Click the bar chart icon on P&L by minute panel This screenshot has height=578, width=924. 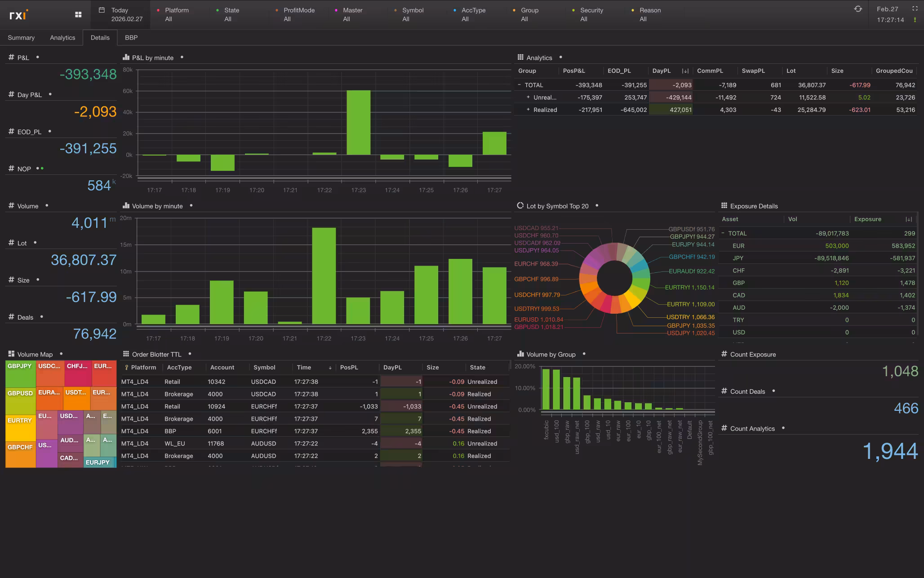(125, 57)
